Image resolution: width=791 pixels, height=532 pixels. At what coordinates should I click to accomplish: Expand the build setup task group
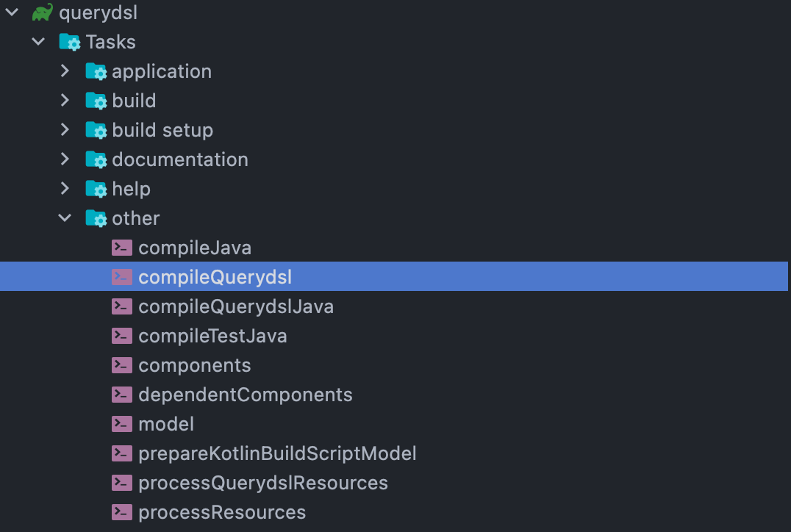click(65, 129)
